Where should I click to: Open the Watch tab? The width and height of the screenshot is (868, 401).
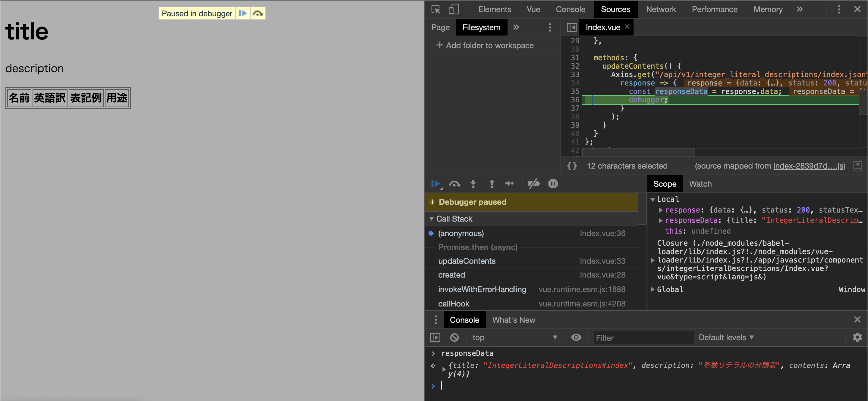point(700,184)
